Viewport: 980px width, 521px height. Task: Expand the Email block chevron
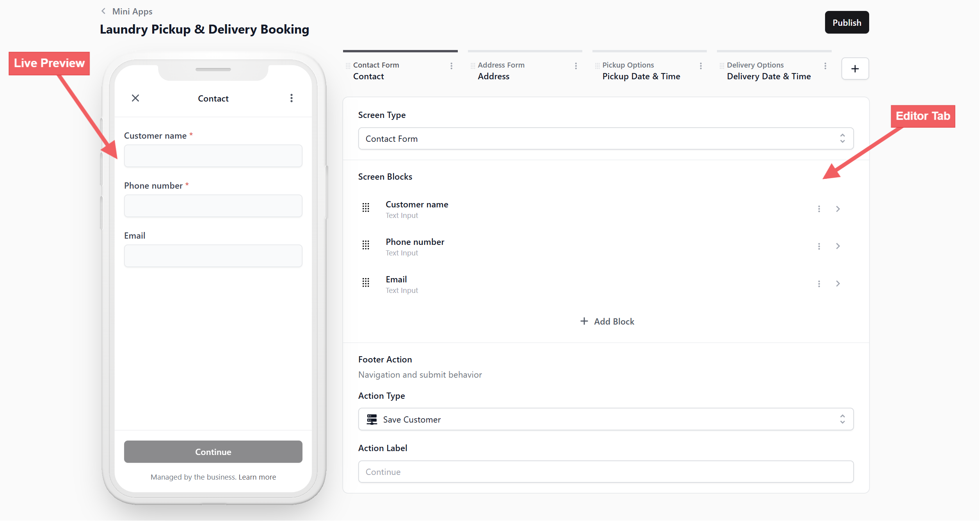[x=838, y=284]
